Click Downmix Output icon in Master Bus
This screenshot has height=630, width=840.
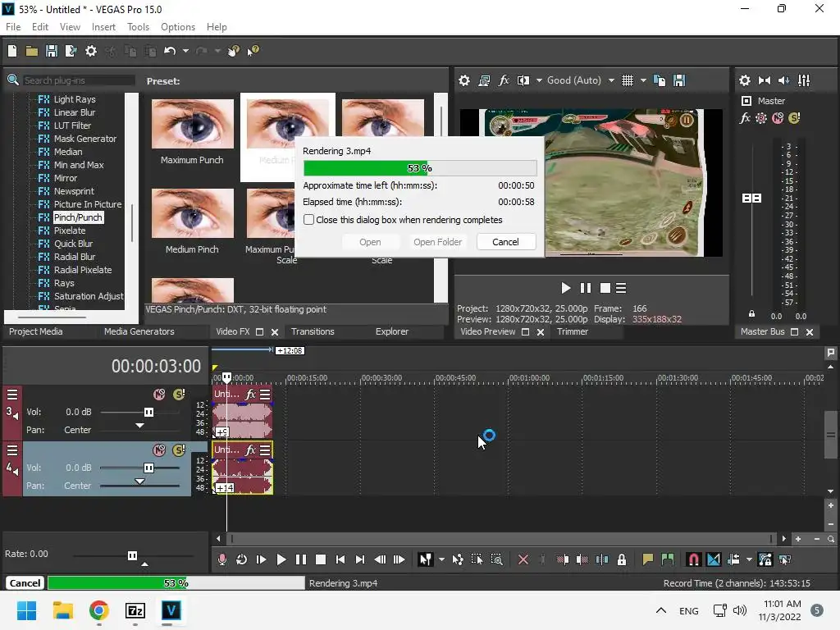pos(765,80)
